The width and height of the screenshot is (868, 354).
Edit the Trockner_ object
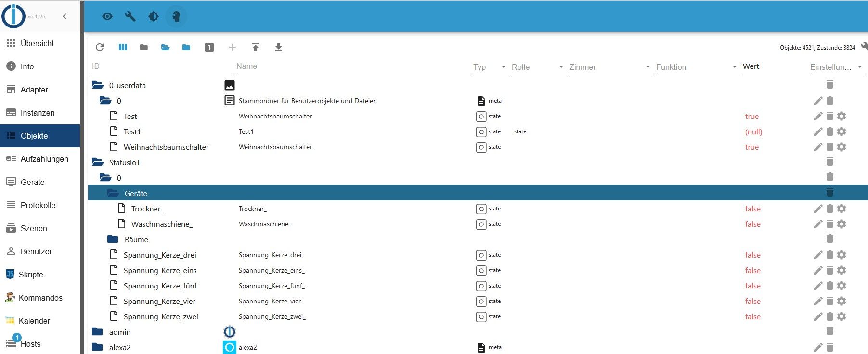point(818,209)
